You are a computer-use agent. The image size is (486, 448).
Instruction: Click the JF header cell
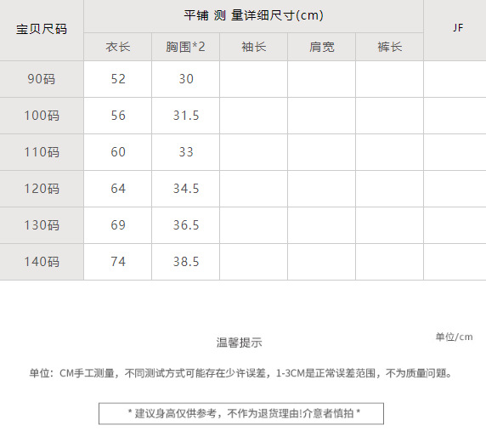455,30
